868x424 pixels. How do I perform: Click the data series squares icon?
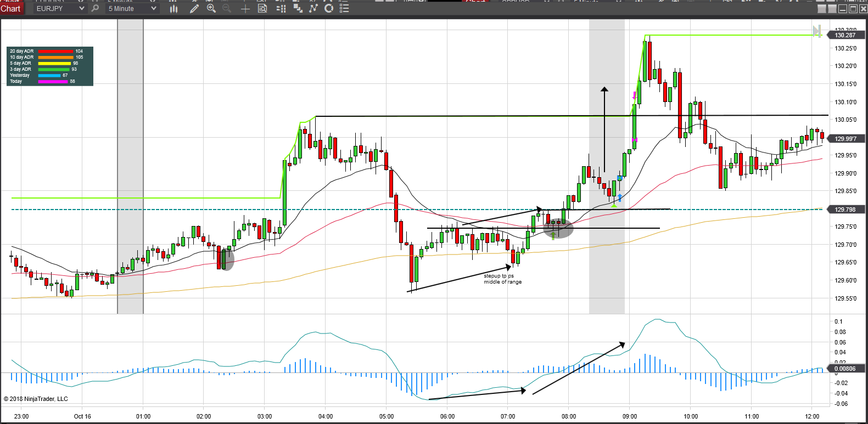(298, 8)
